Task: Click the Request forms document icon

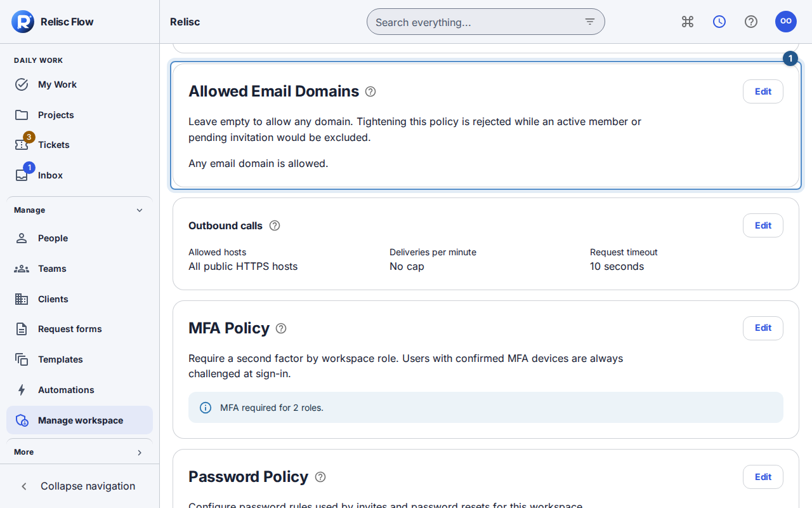Action: click(22, 329)
